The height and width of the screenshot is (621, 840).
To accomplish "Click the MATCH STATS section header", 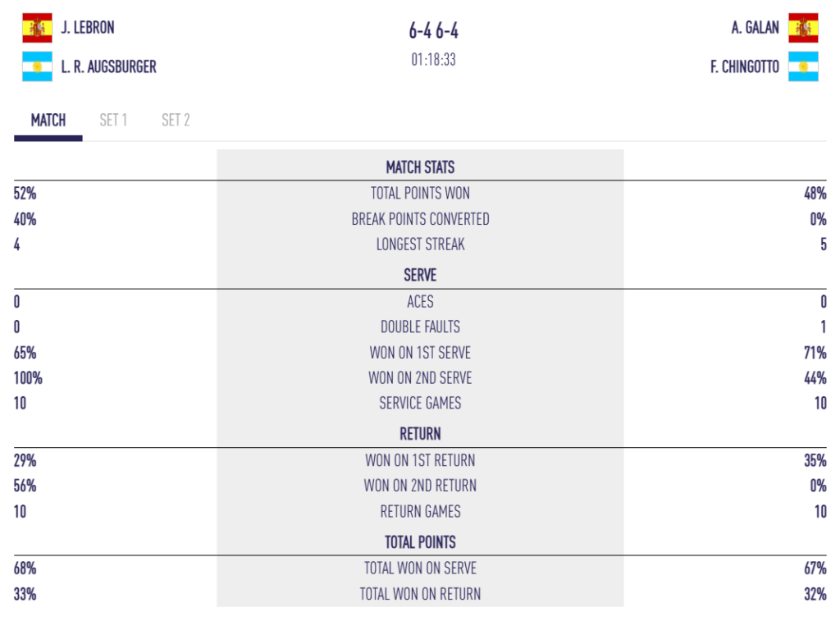I will (x=420, y=167).
